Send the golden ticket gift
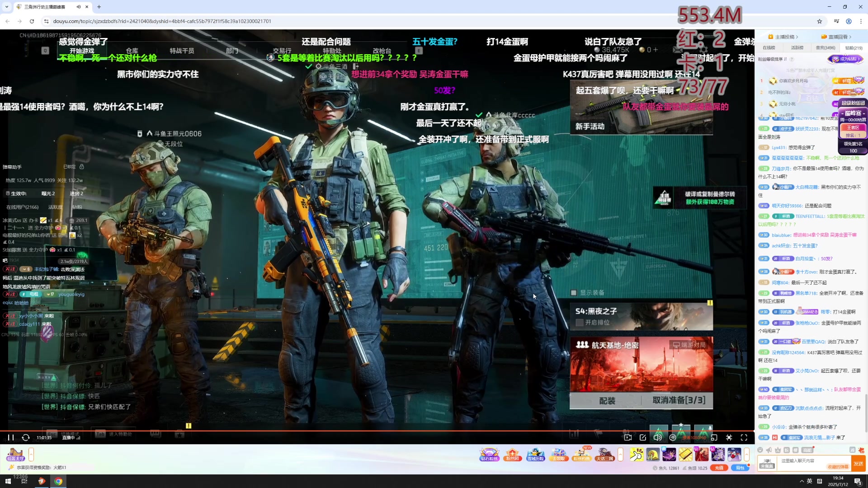The image size is (868, 488). (x=685, y=455)
